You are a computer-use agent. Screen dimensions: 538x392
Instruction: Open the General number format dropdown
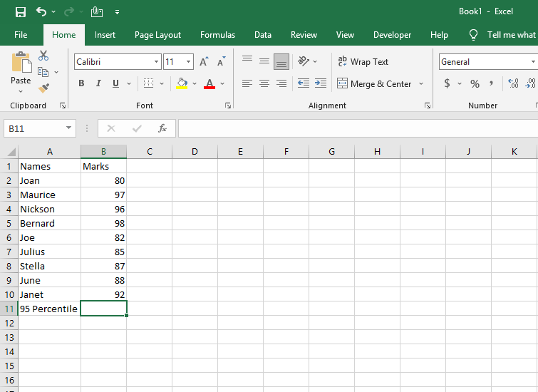point(533,62)
